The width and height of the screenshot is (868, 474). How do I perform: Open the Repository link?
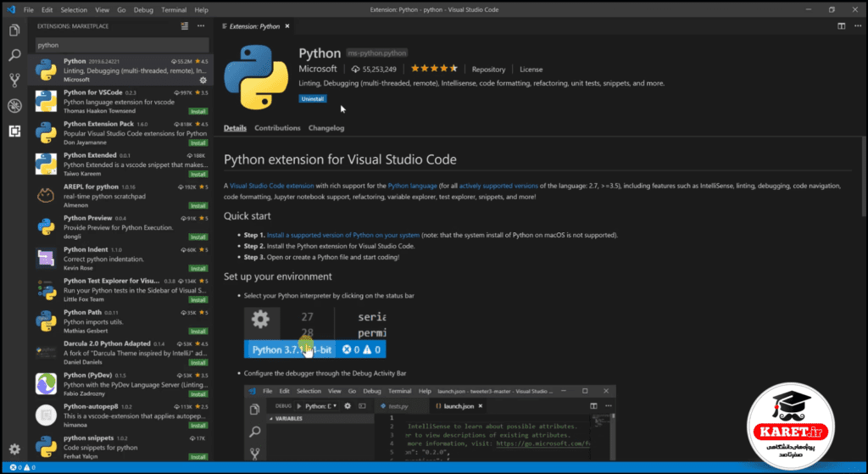click(x=488, y=70)
